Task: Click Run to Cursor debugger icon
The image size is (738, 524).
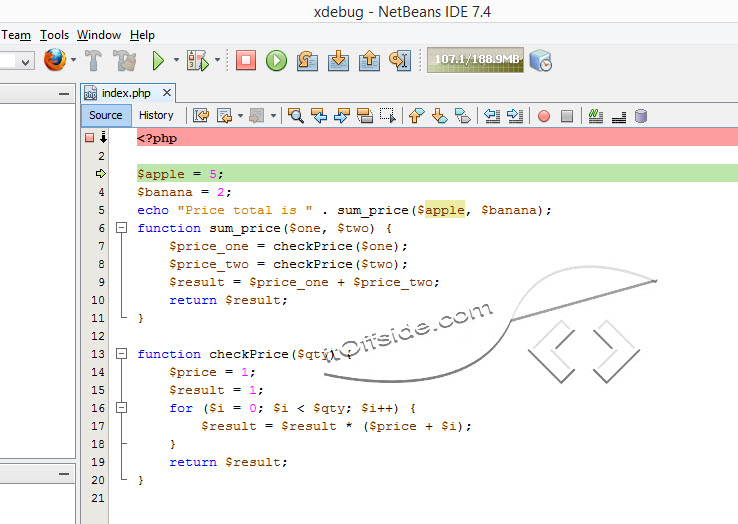Action: point(400,61)
